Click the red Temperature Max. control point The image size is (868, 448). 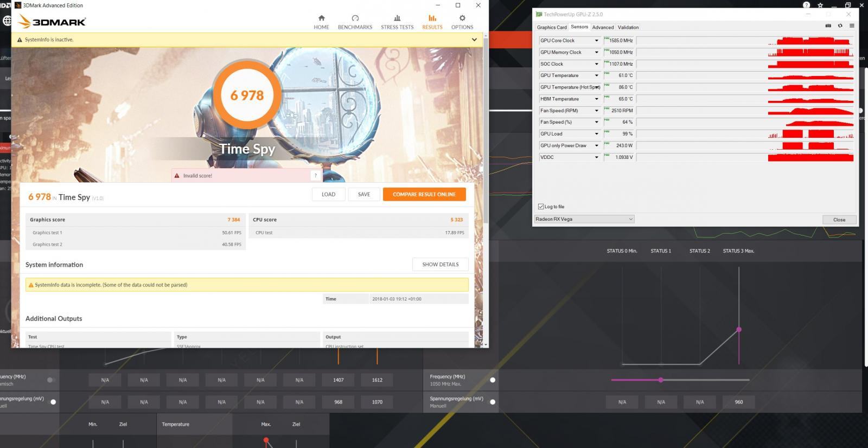pyautogui.click(x=266, y=440)
